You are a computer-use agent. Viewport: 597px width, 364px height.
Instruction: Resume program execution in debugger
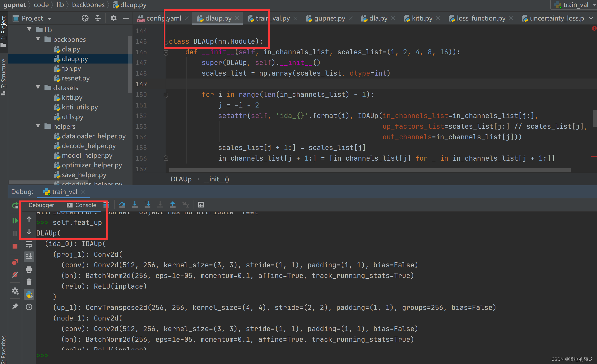[x=15, y=221]
